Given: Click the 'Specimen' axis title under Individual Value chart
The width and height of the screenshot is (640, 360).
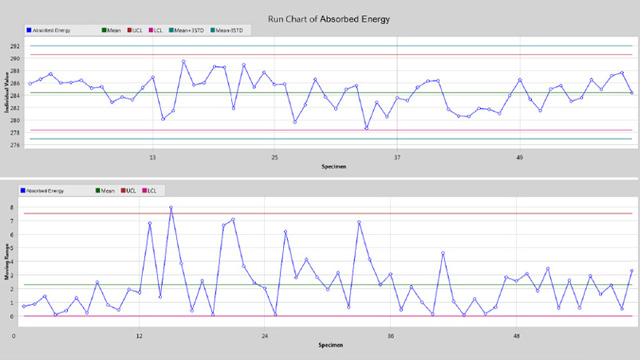Looking at the screenshot, I should click(x=334, y=167).
